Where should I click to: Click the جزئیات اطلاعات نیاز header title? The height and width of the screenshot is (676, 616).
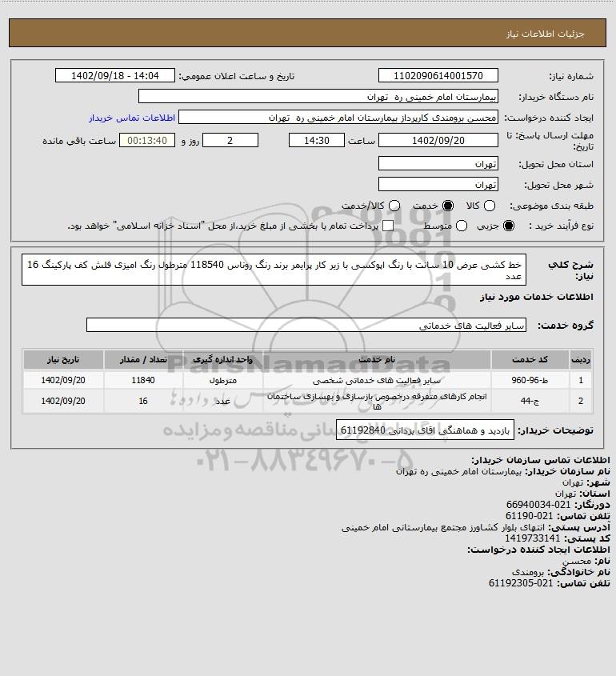click(x=546, y=34)
